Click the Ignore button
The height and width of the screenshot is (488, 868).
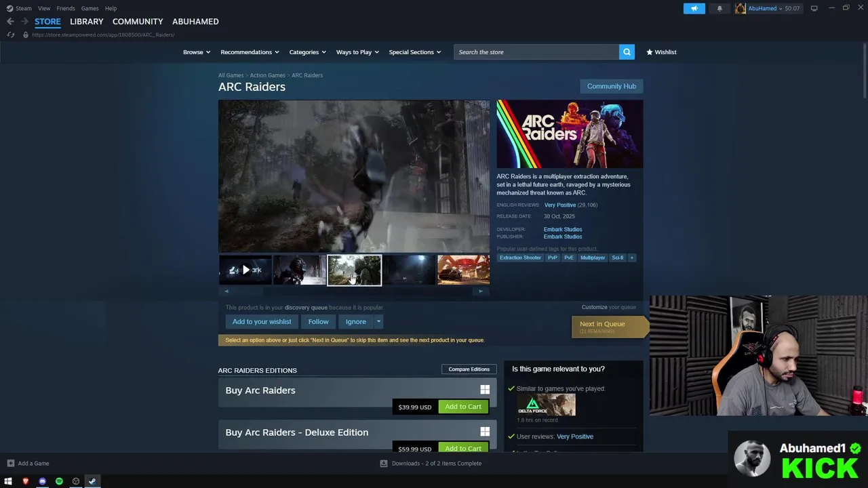355,322
